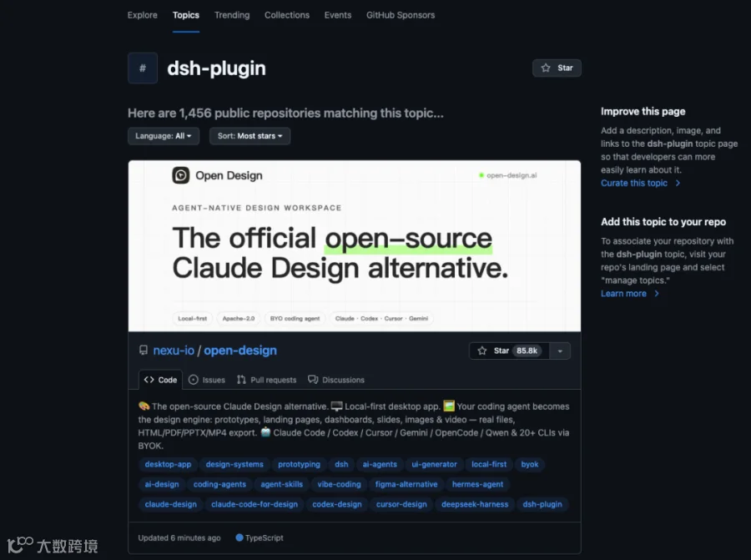Open the claude-design topic tag
Viewport: 751px width, 560px height.
coord(171,504)
